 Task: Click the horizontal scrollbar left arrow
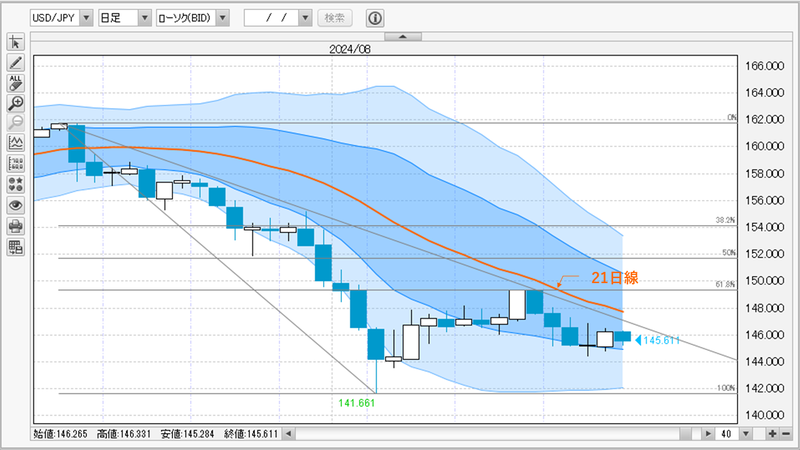click(x=289, y=434)
